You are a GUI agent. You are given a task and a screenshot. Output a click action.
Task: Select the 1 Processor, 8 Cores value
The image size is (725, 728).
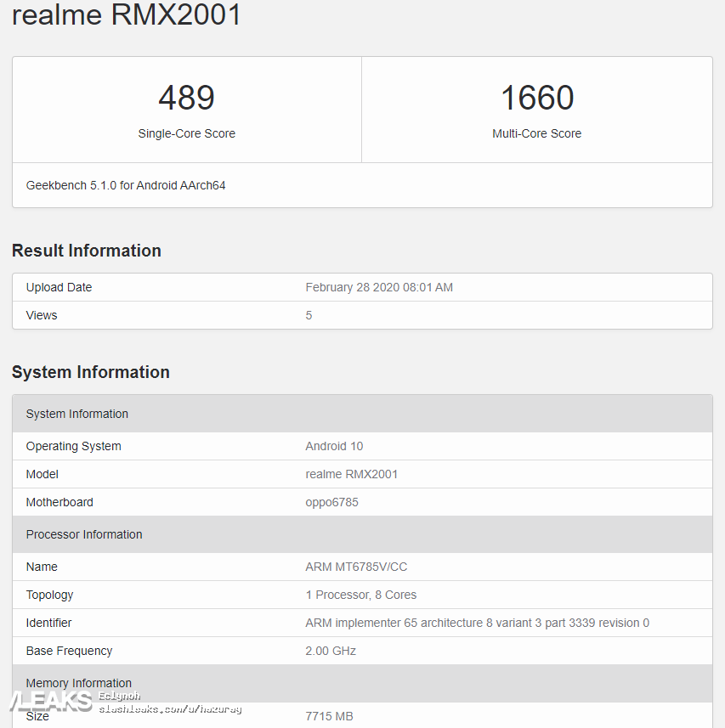pyautogui.click(x=361, y=595)
